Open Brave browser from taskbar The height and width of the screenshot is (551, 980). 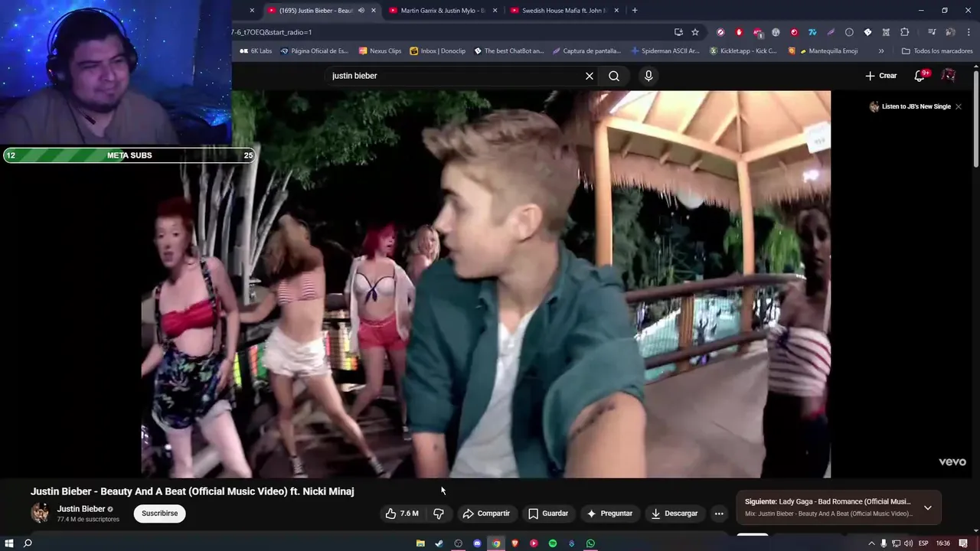point(514,543)
